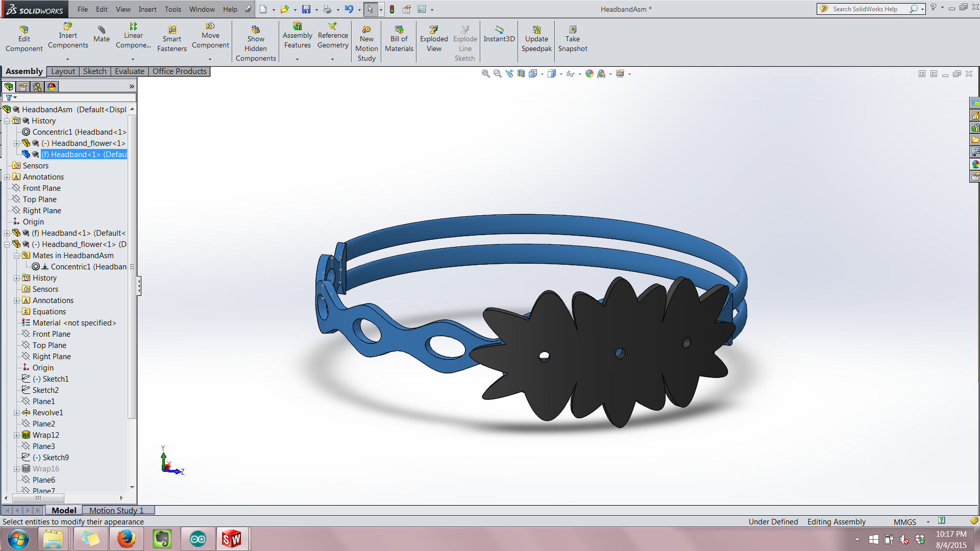Switch to the Evaluate tab
Image resolution: width=980 pixels, height=551 pixels.
point(129,70)
